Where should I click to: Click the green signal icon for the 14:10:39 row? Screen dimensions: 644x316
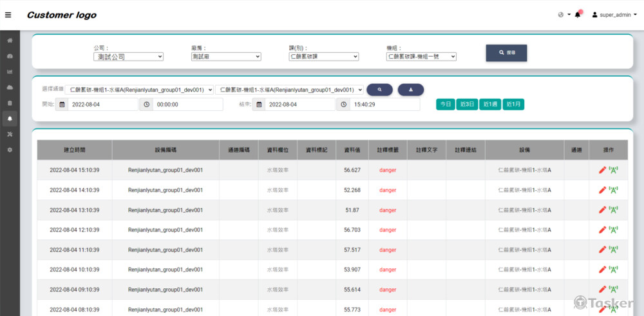[x=613, y=190]
